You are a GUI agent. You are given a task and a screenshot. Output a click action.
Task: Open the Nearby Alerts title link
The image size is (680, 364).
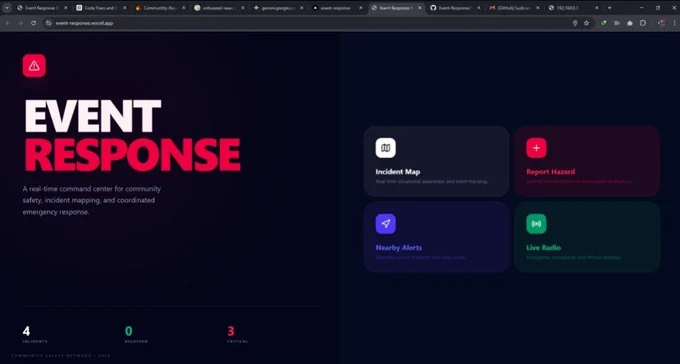click(x=399, y=248)
